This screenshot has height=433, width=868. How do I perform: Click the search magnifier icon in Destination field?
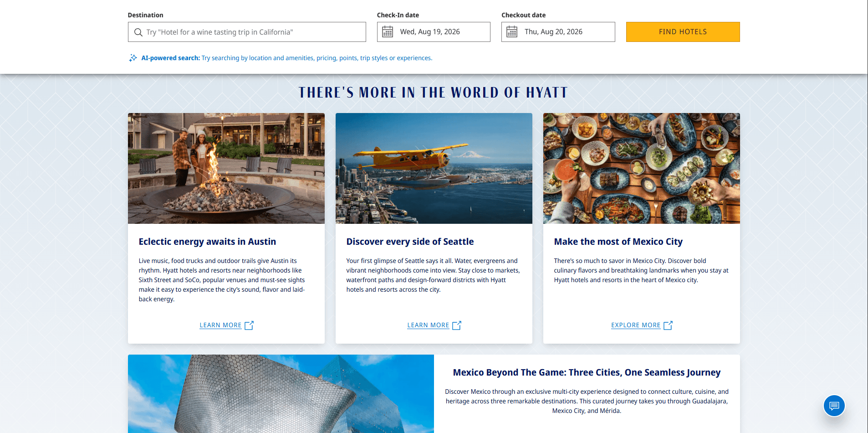[138, 32]
